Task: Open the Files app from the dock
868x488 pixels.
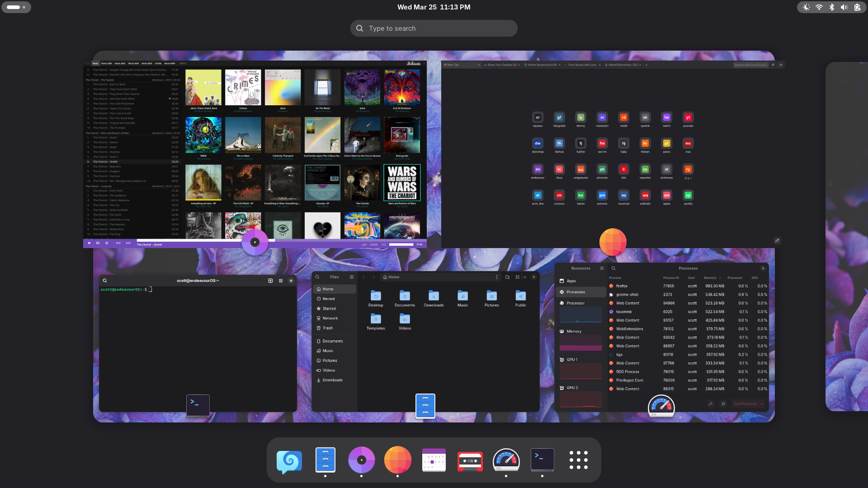Action: [325, 460]
